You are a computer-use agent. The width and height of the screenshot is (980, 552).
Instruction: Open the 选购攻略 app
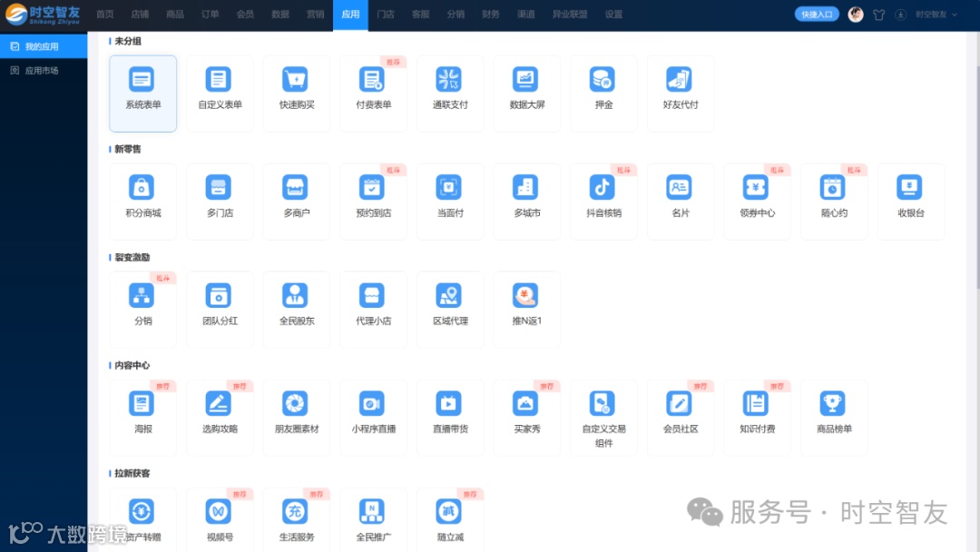tap(220, 418)
